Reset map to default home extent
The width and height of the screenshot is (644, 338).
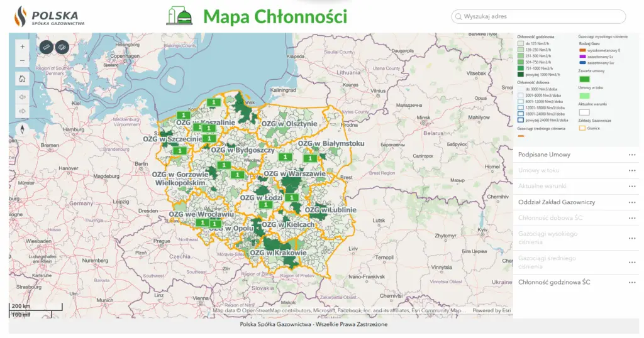point(23,79)
